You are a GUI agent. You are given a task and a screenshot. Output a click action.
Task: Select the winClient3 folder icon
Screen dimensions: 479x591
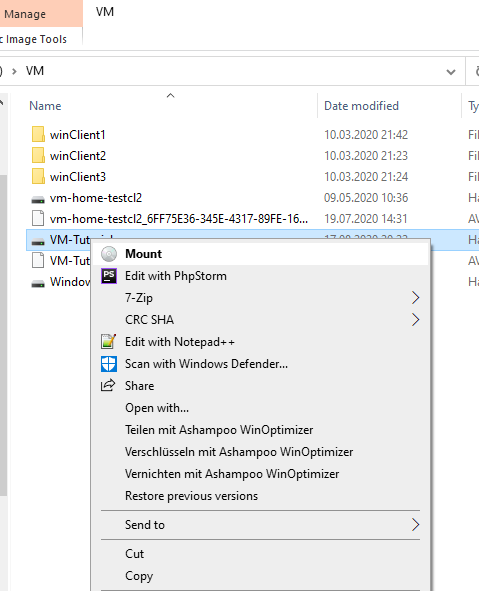[38, 176]
